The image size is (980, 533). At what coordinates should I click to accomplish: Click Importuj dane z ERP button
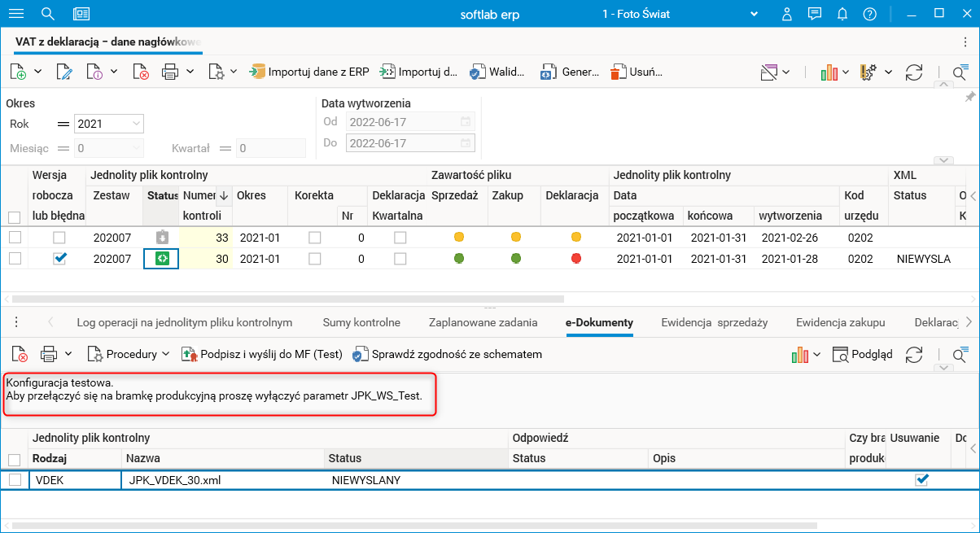309,72
